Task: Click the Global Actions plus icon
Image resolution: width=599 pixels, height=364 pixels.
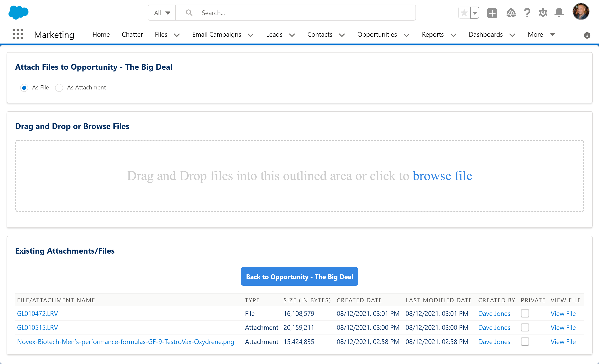Action: pos(492,13)
